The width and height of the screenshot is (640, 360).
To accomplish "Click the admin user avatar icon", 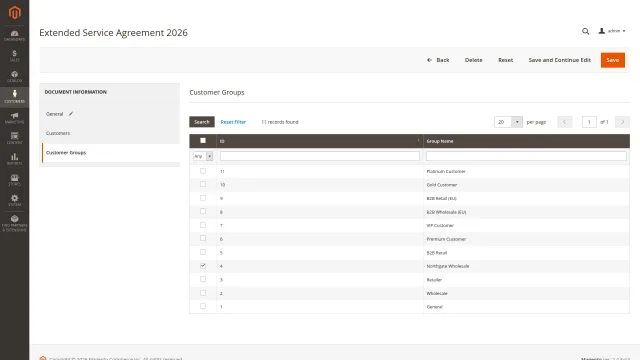I will [x=602, y=31].
